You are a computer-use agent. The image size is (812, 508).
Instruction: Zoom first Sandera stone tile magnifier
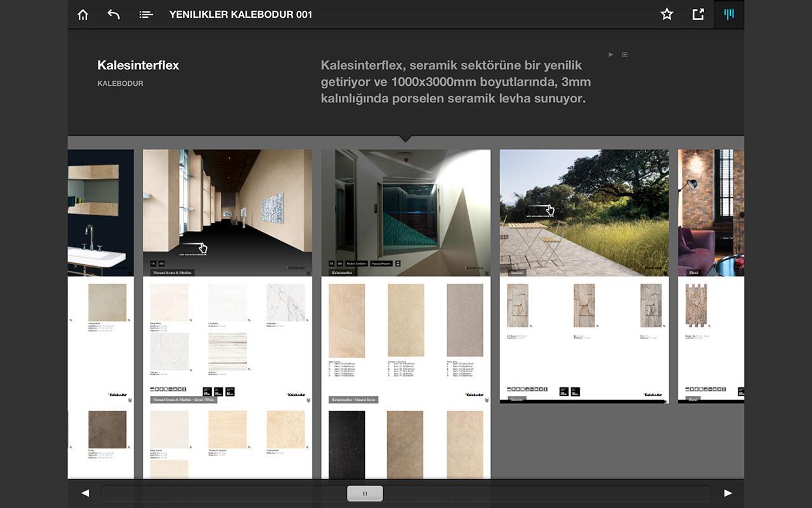[531, 326]
